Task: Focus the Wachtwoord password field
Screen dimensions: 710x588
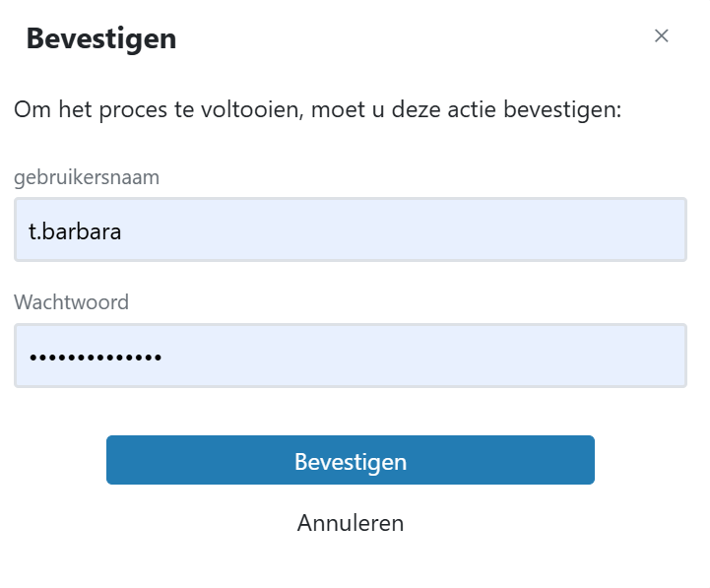Action: pos(350,356)
